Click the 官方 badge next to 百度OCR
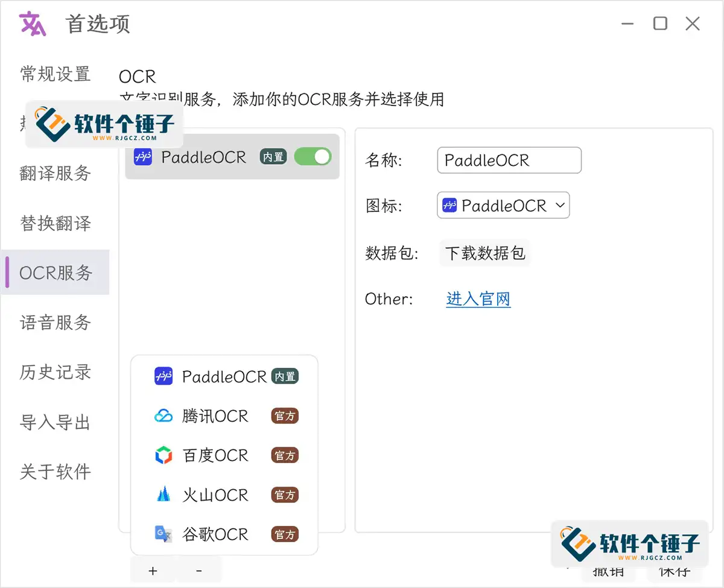The width and height of the screenshot is (724, 588). pos(285,455)
